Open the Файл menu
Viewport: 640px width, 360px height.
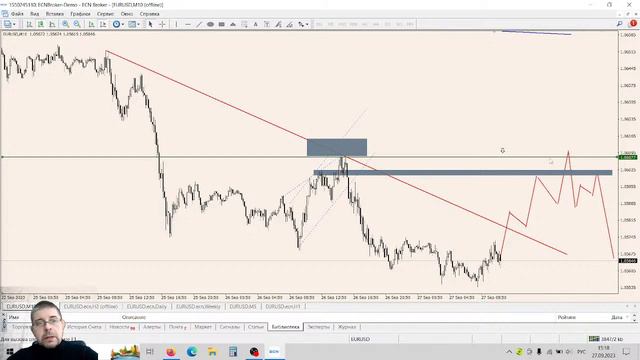pos(17,14)
